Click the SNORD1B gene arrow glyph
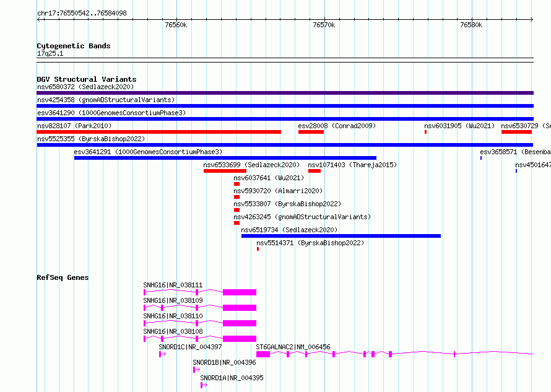Viewport: 551px width, 392px height. [196, 370]
